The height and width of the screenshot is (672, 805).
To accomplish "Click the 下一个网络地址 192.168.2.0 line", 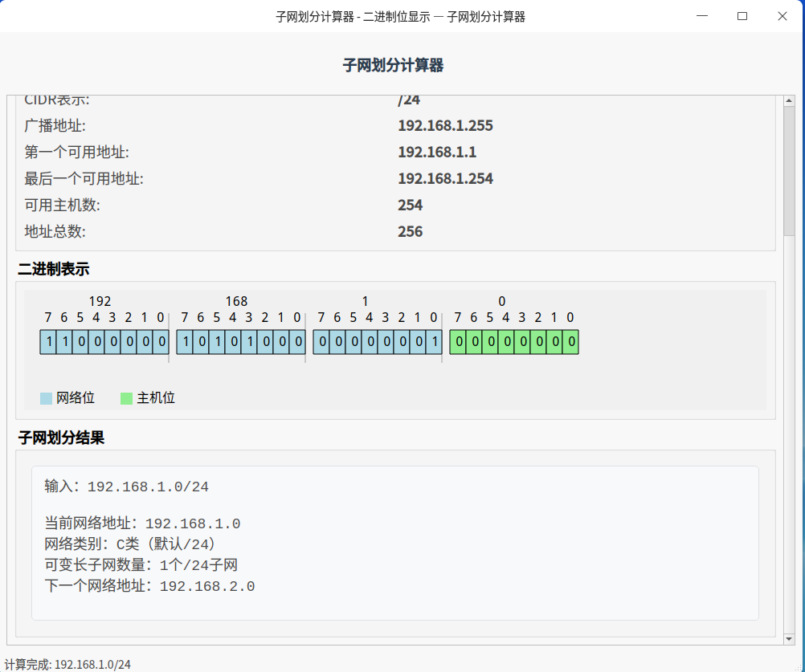I will [149, 586].
